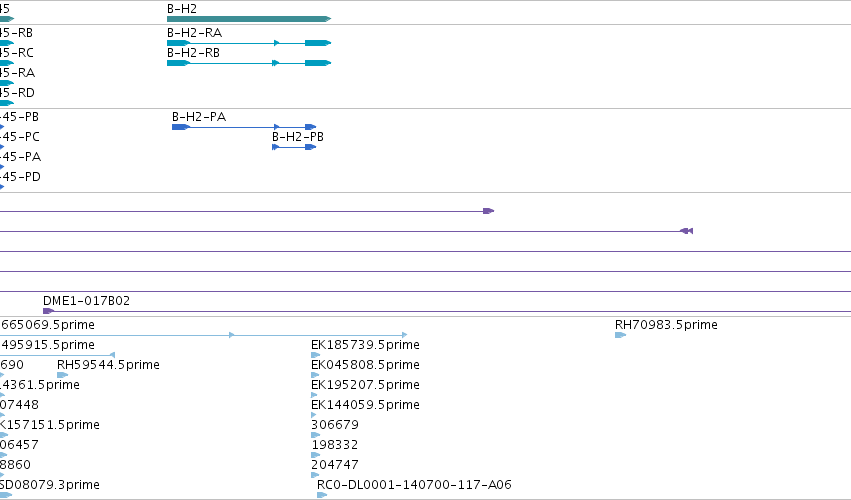This screenshot has width=851, height=500.
Task: Select the EK185739.5prime EST arrow glyph
Action: point(315,355)
